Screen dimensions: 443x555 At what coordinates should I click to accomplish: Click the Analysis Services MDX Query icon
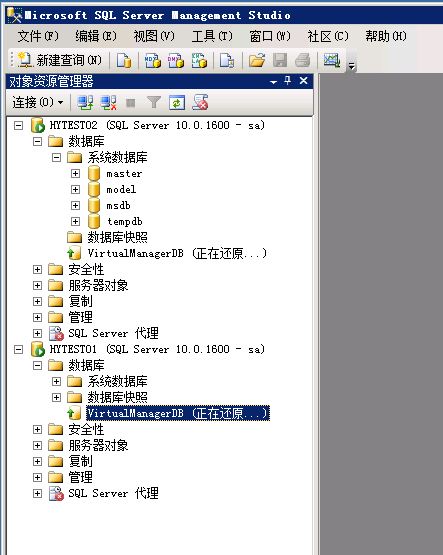[153, 60]
